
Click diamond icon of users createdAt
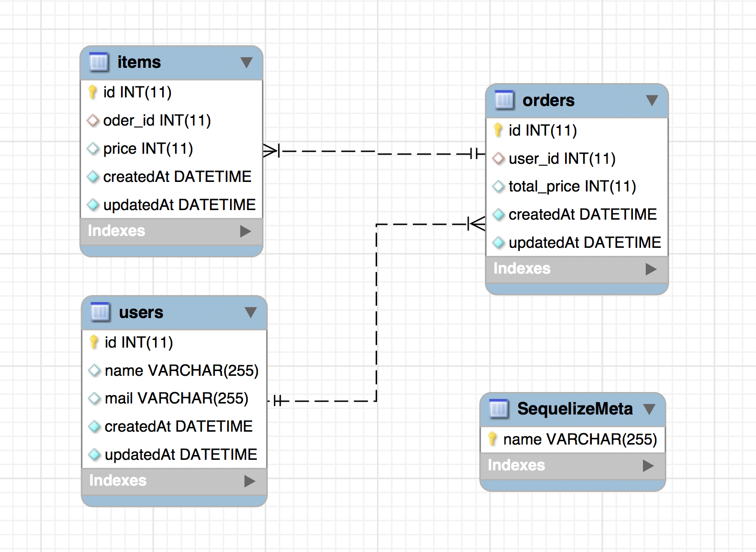[x=94, y=426]
